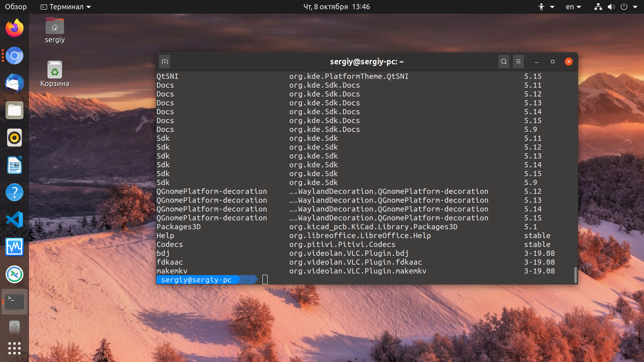644x362 pixels.
Task: Click the Codecs name in first column
Action: pos(169,245)
